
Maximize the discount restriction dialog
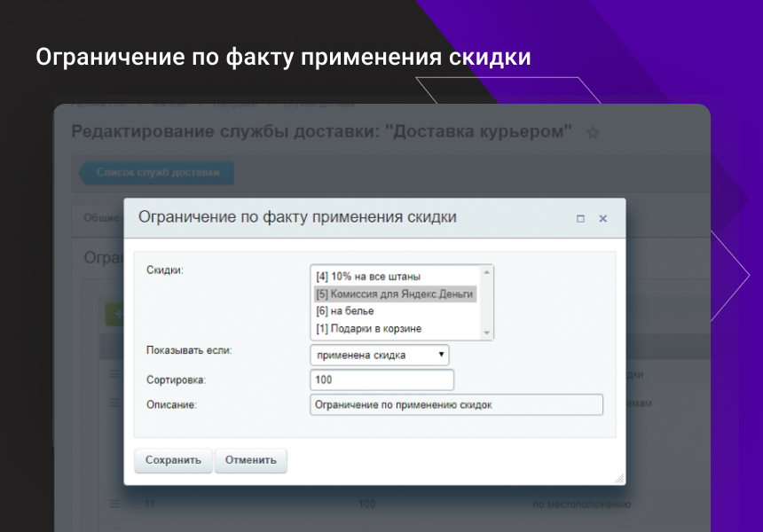580,218
